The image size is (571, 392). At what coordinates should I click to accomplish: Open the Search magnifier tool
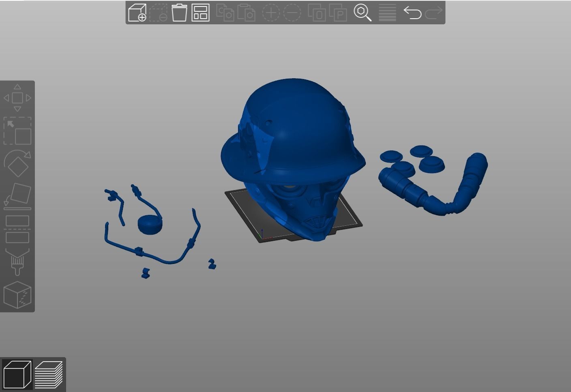pyautogui.click(x=363, y=13)
